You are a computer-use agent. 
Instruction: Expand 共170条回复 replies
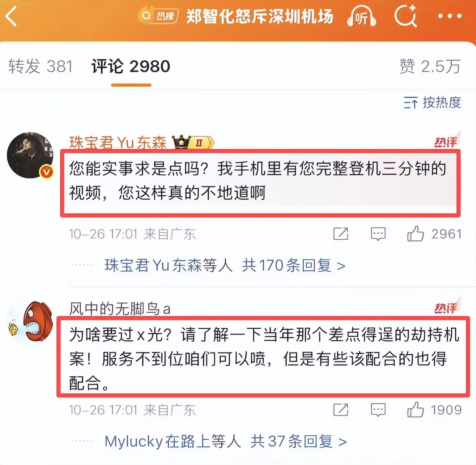tap(293, 265)
